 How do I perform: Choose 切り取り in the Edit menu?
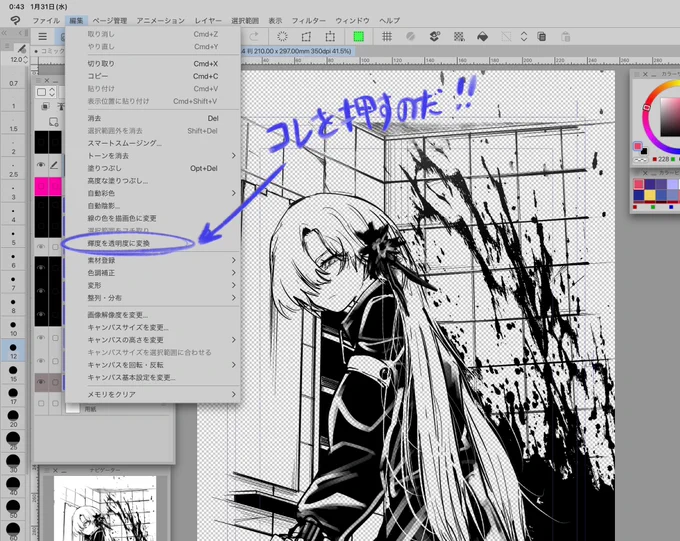click(x=153, y=63)
